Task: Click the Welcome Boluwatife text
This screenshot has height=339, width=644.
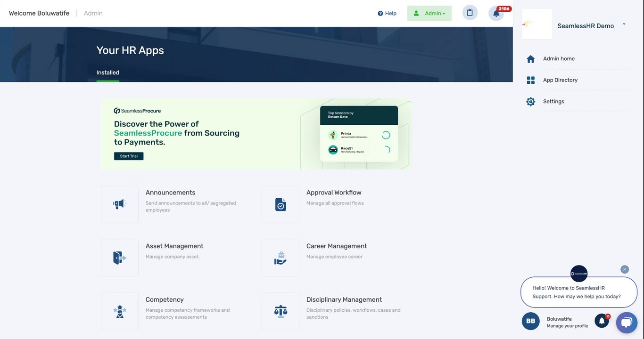Action: [39, 13]
